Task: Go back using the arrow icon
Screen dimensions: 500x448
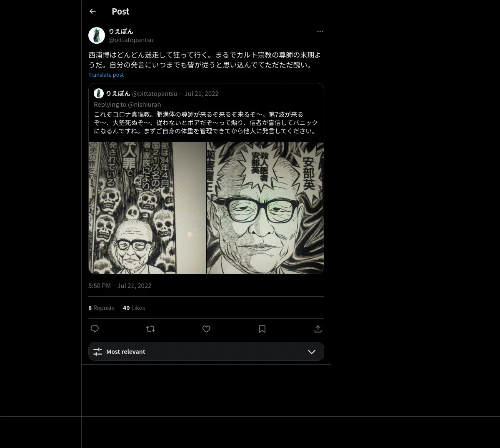Action: [x=92, y=11]
